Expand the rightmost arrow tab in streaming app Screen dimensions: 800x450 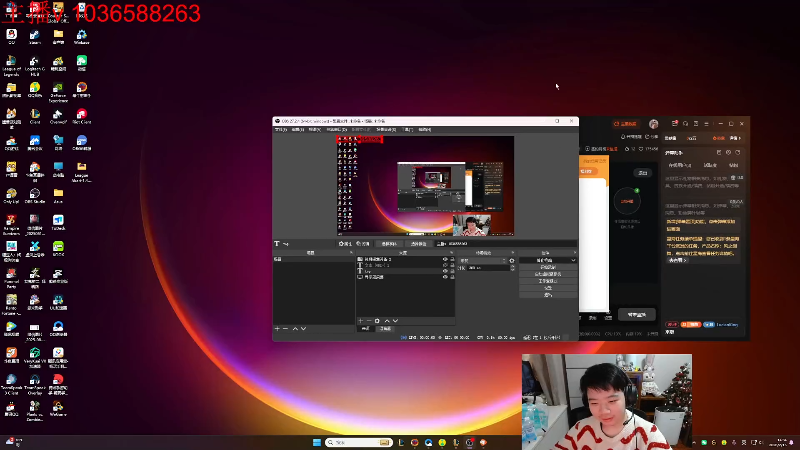click(x=735, y=138)
